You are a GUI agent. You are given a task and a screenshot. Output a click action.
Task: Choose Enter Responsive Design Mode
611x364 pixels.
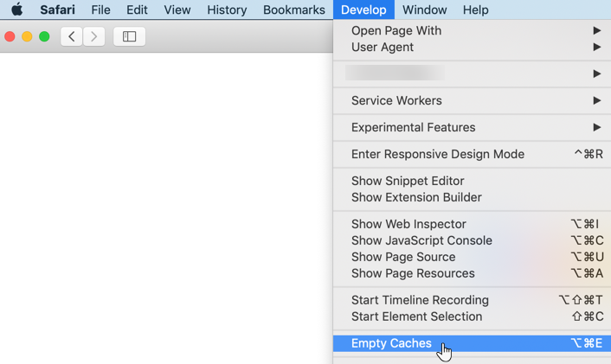[x=472, y=154]
